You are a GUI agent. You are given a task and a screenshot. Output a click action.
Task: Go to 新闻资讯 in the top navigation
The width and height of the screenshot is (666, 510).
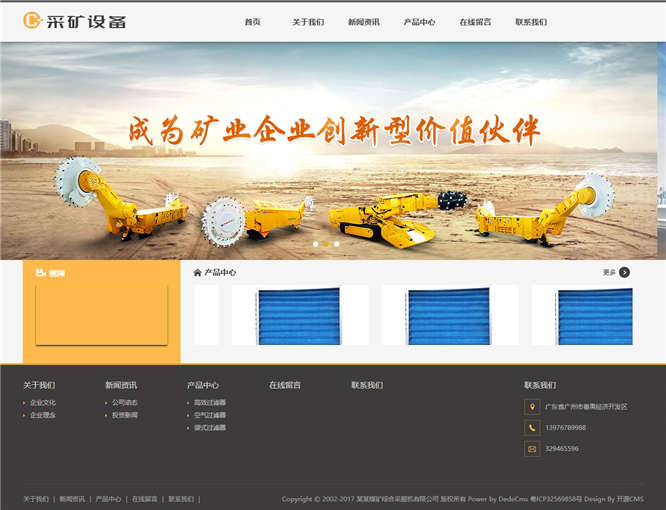pos(364,22)
